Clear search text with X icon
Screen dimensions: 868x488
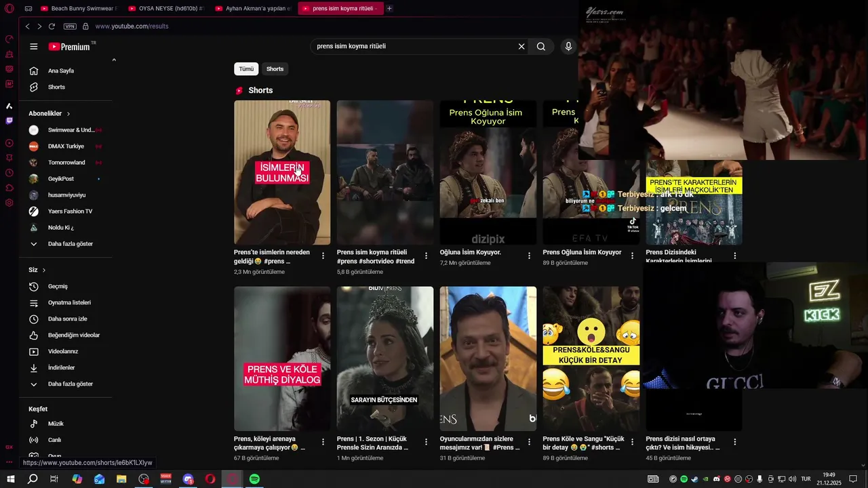[x=521, y=47]
